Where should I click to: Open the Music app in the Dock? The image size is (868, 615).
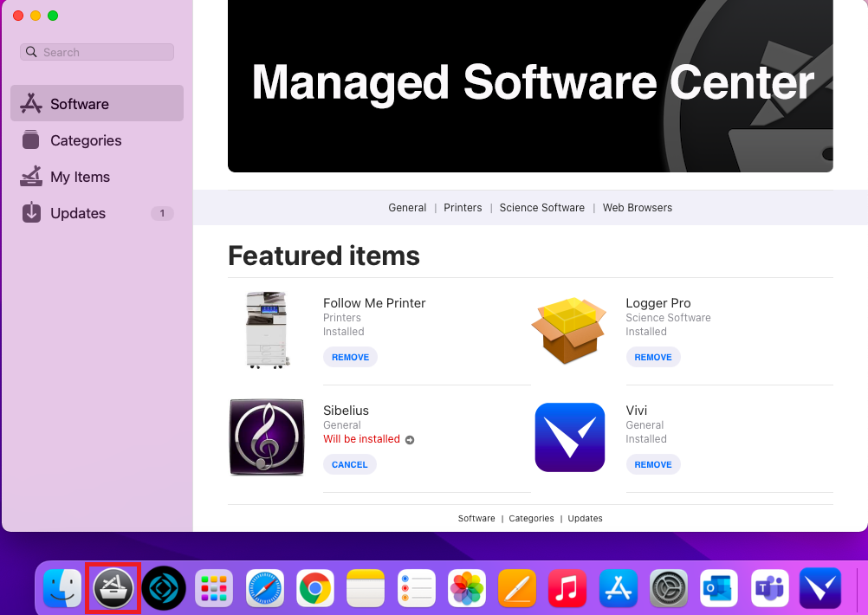coord(567,587)
